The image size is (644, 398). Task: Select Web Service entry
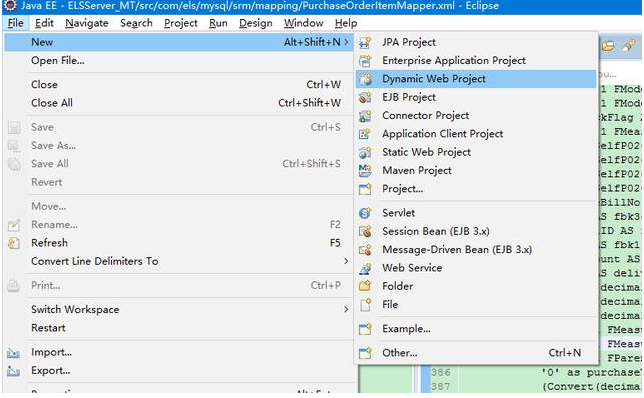click(476, 268)
